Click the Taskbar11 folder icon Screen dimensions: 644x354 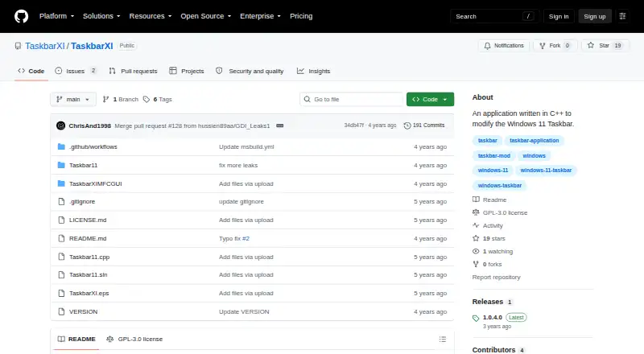pos(61,165)
